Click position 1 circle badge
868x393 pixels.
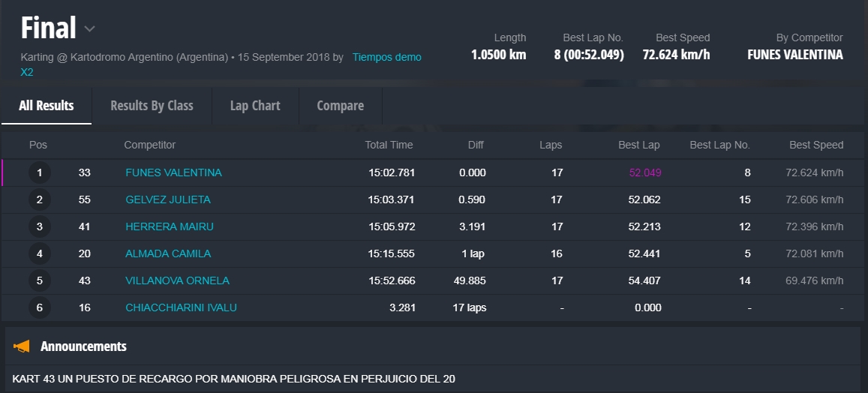(40, 173)
